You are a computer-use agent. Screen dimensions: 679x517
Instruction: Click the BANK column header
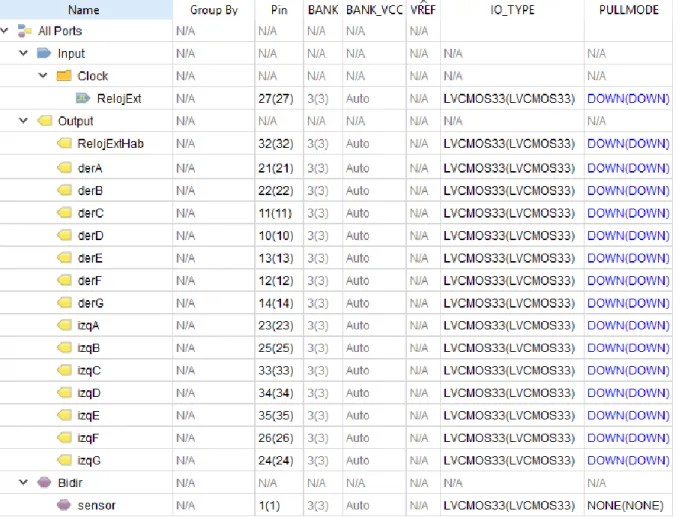323,10
